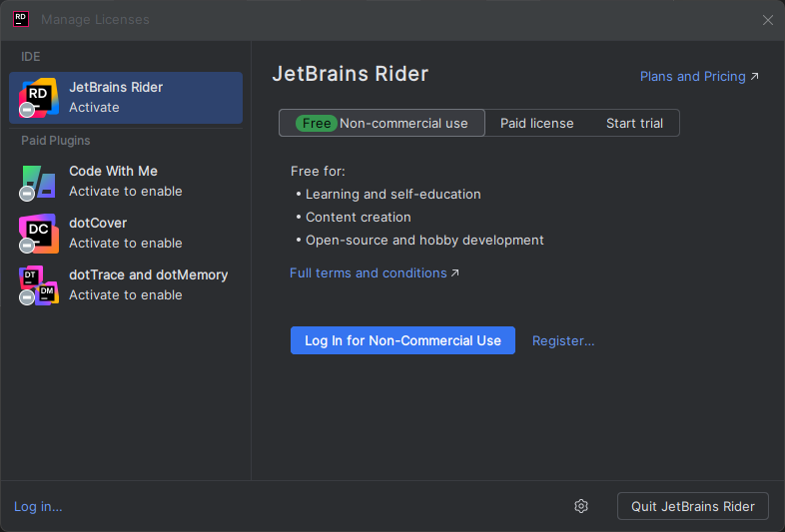This screenshot has width=785, height=532.
Task: Click the green Free badge
Action: [x=316, y=123]
